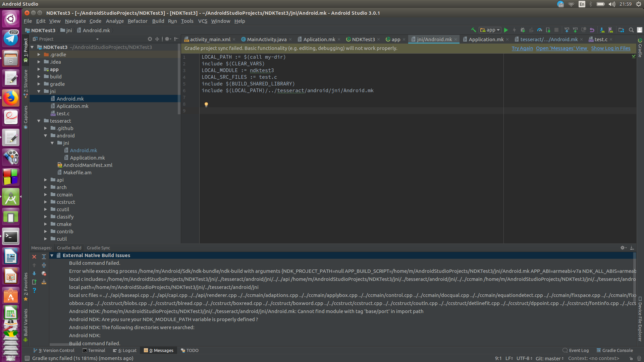
Task: Click the green hammer Make Project icon
Action: [x=473, y=30]
